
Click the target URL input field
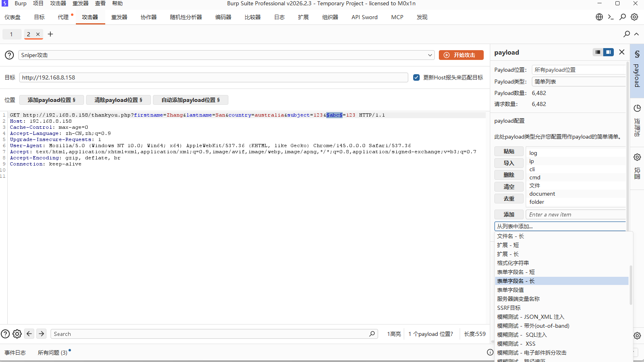213,77
